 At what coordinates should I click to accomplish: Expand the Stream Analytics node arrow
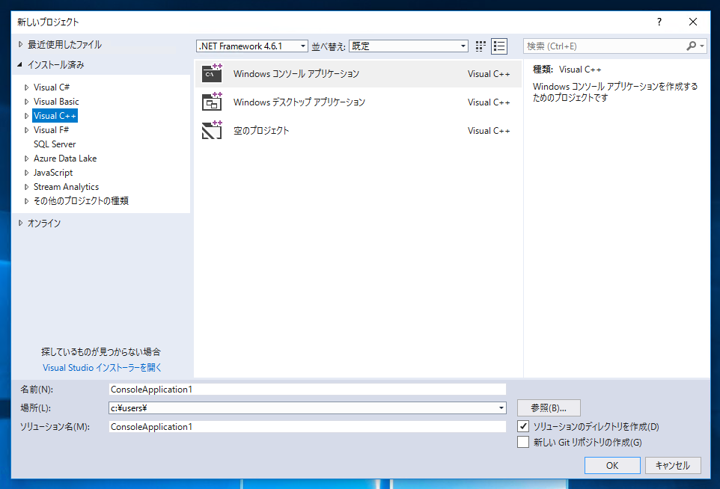[27, 187]
